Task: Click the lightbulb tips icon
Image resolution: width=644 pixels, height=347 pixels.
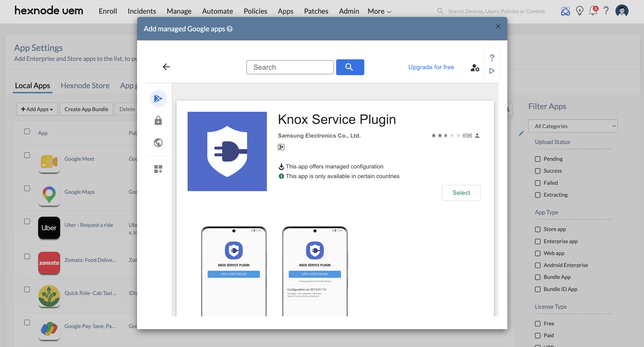Action: [x=579, y=11]
